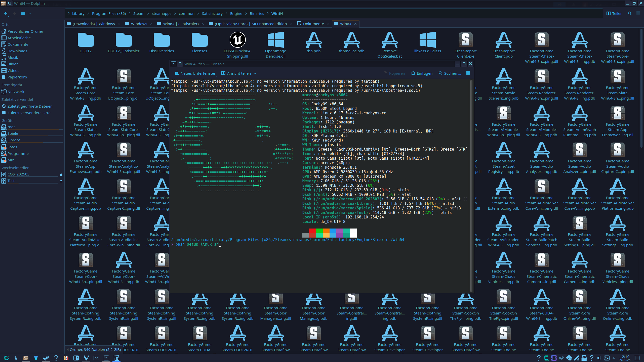Screen dimensions: 644x362
Task: Go back with the Dolphin back arrow
Action: [x=6, y=13]
